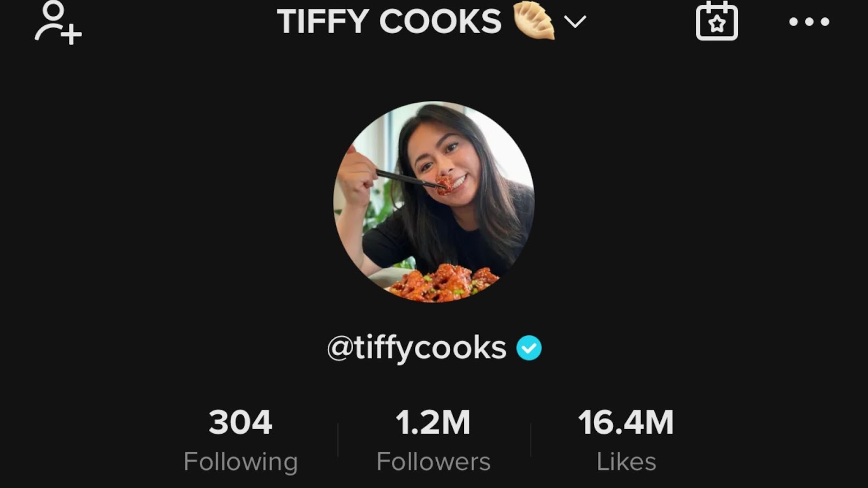This screenshot has width=868, height=488.
Task: Open the add friends icon
Action: click(58, 22)
